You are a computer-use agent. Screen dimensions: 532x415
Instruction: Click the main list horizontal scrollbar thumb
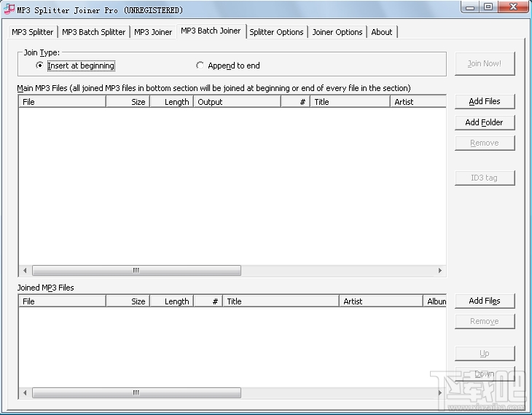tap(136, 270)
